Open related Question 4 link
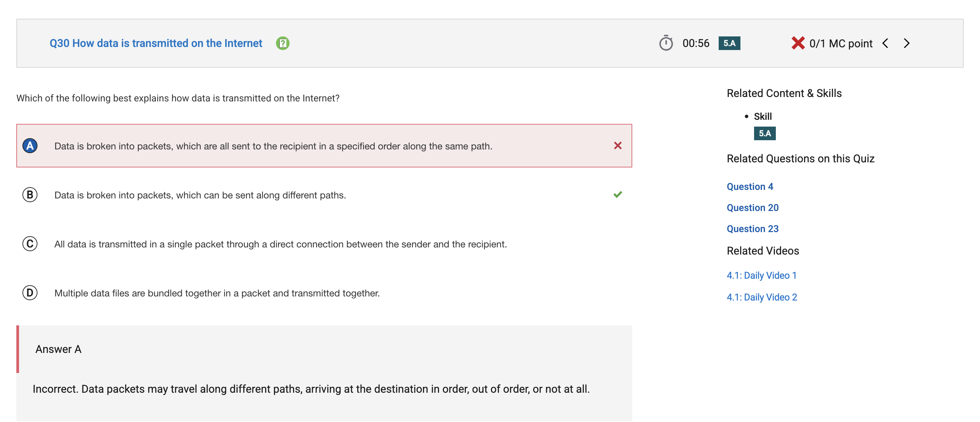This screenshot has height=422, width=980. tap(749, 186)
